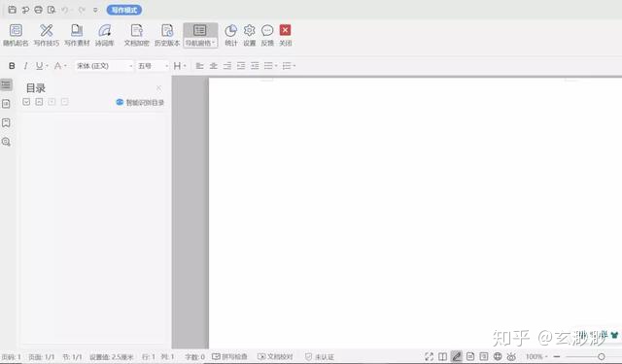
Task: Click the zoom out minus button
Action: [x=557, y=357]
